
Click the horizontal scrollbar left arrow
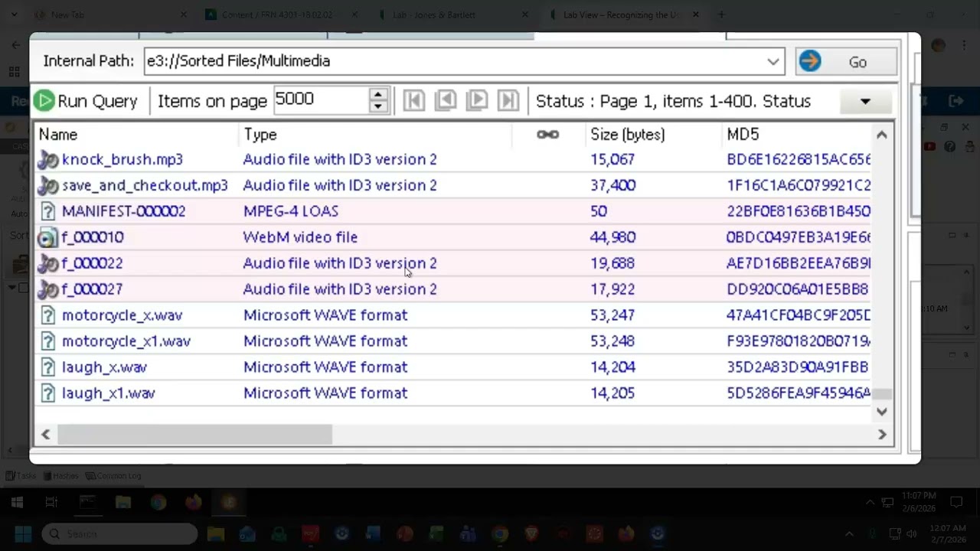tap(46, 435)
